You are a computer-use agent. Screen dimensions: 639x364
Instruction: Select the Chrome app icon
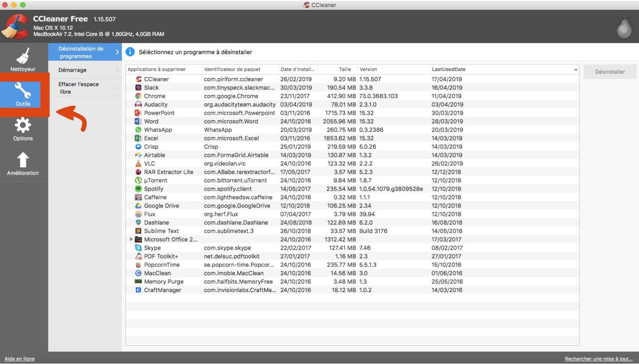click(138, 96)
